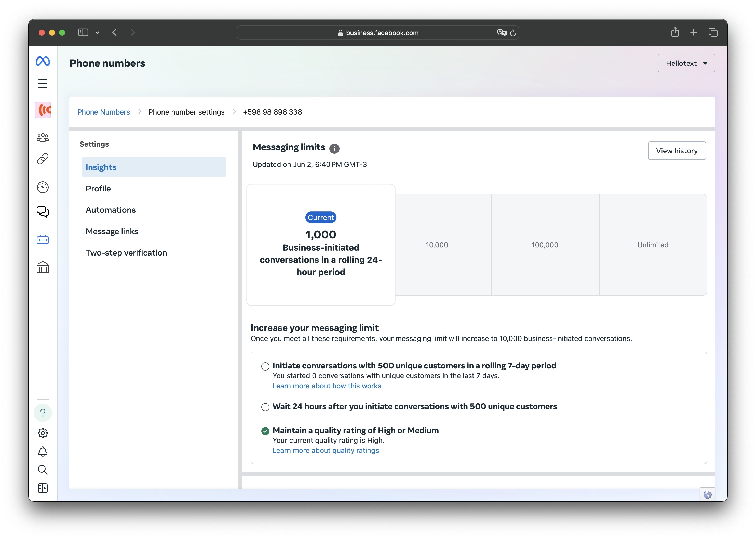Expand the hamburger navigation menu
The image size is (756, 539).
[x=43, y=83]
